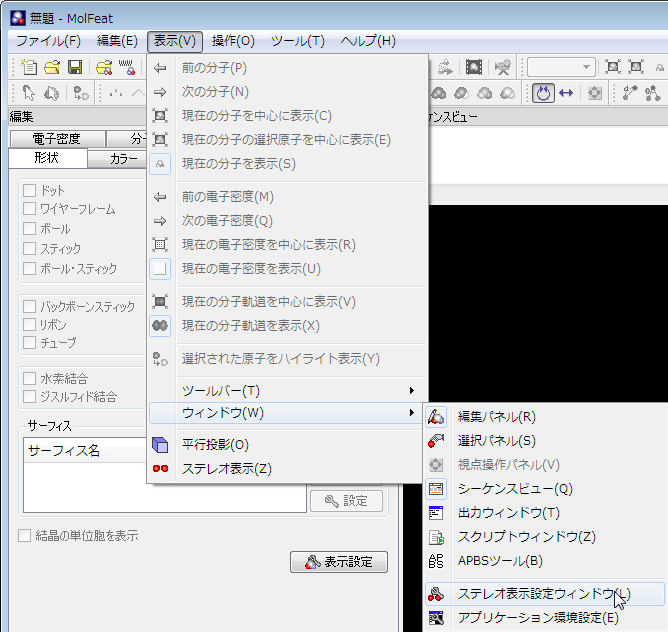Image resolution: width=668 pixels, height=632 pixels.
Task: Click the 表示設定 button
Action: click(x=339, y=562)
